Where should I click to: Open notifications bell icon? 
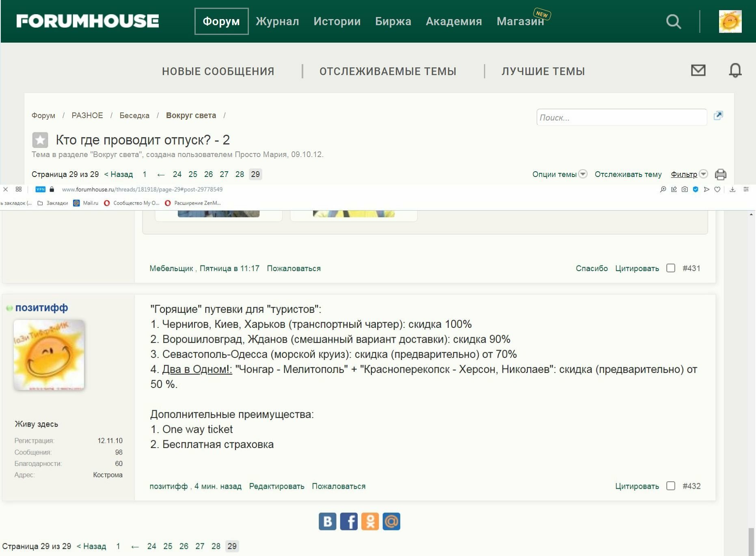tap(735, 71)
